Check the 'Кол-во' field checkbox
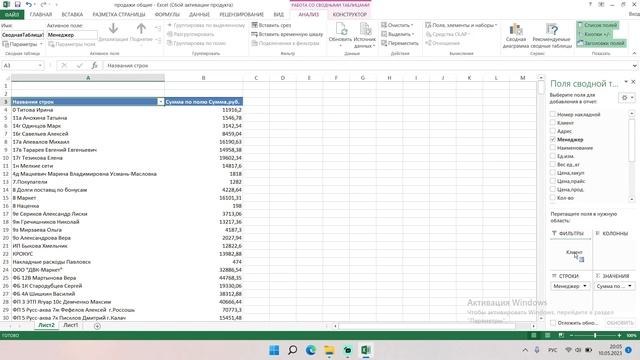640x360 pixels. 553,198
